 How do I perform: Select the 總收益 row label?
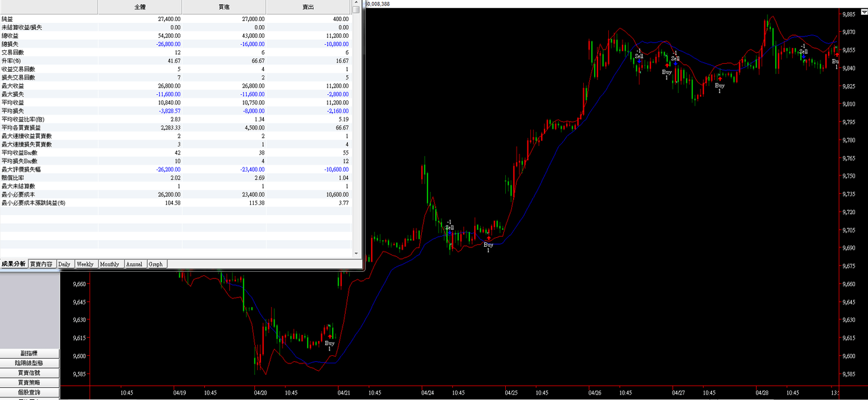9,35
